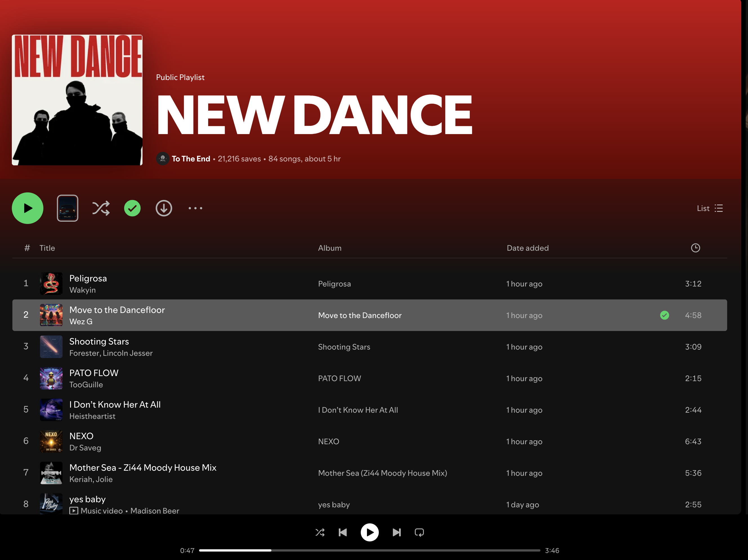Viewport: 748px width, 560px height.
Task: Open the playlist preview thumbnail button
Action: (67, 208)
